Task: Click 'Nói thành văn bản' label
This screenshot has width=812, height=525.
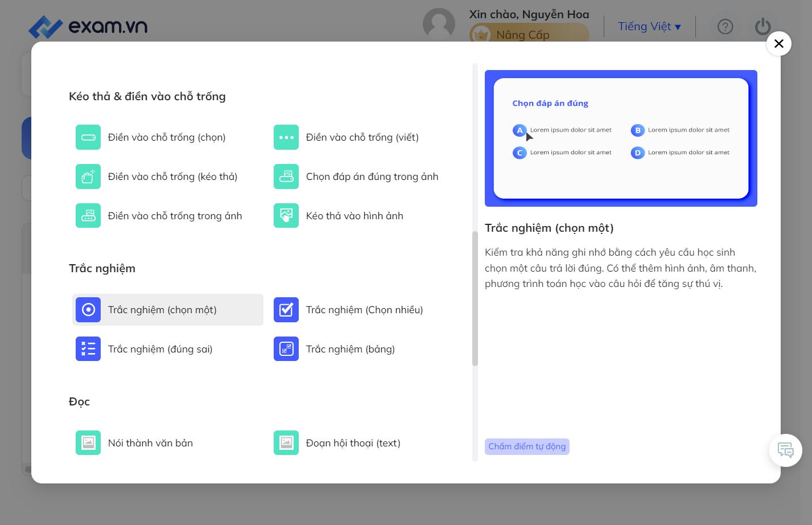Action: click(x=150, y=443)
